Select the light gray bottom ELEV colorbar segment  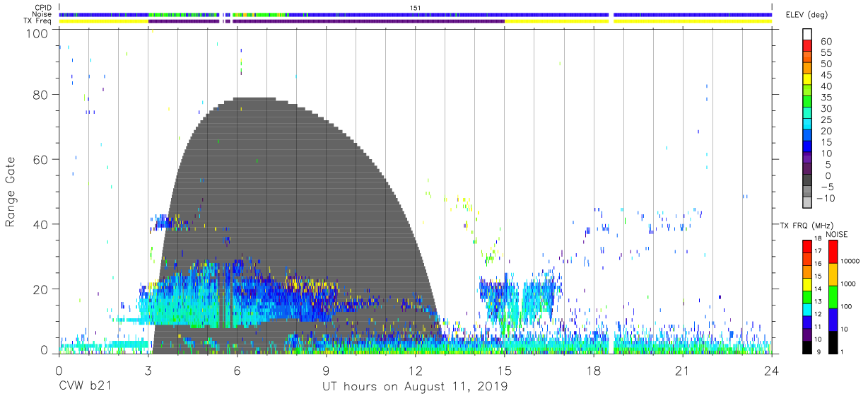pyautogui.click(x=807, y=202)
